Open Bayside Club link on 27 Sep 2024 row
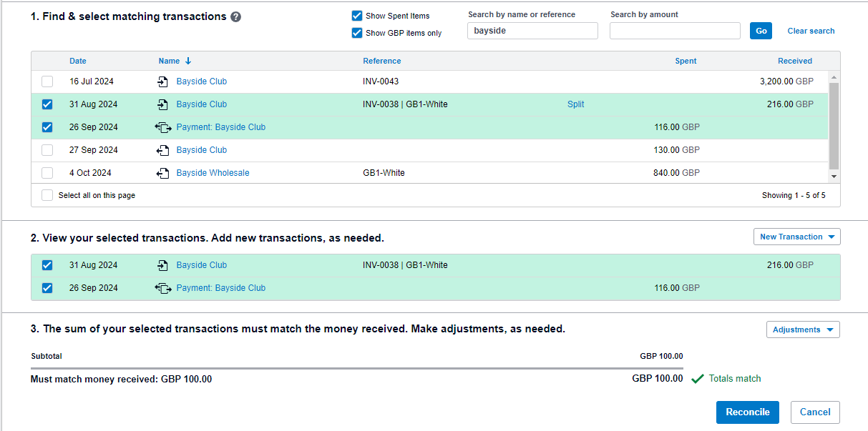This screenshot has width=868, height=431. tap(202, 150)
